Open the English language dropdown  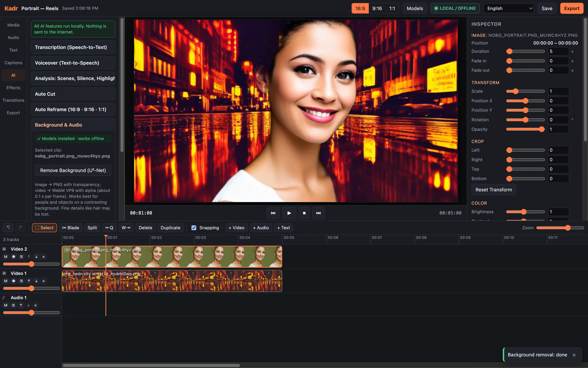pyautogui.click(x=509, y=8)
